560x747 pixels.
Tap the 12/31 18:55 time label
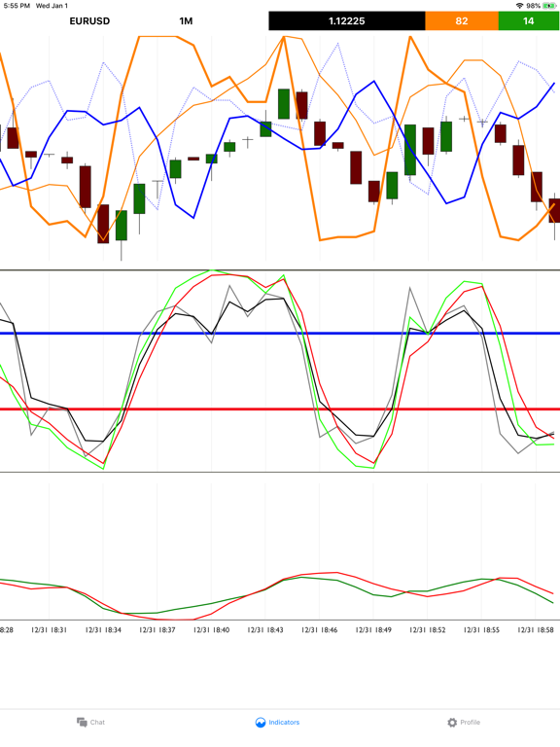[481, 630]
